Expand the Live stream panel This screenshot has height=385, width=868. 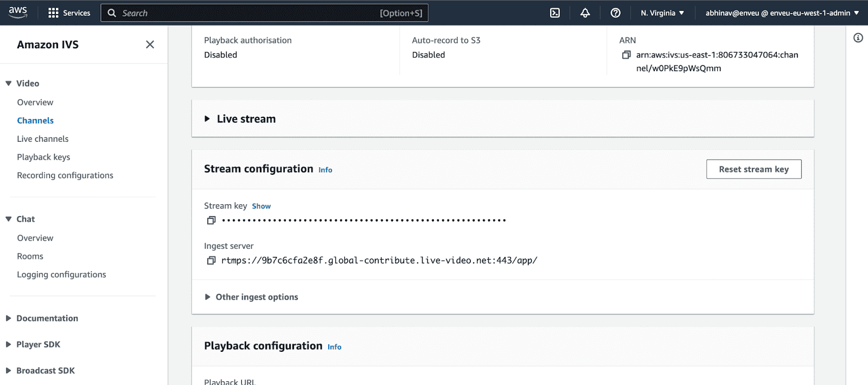tap(207, 119)
